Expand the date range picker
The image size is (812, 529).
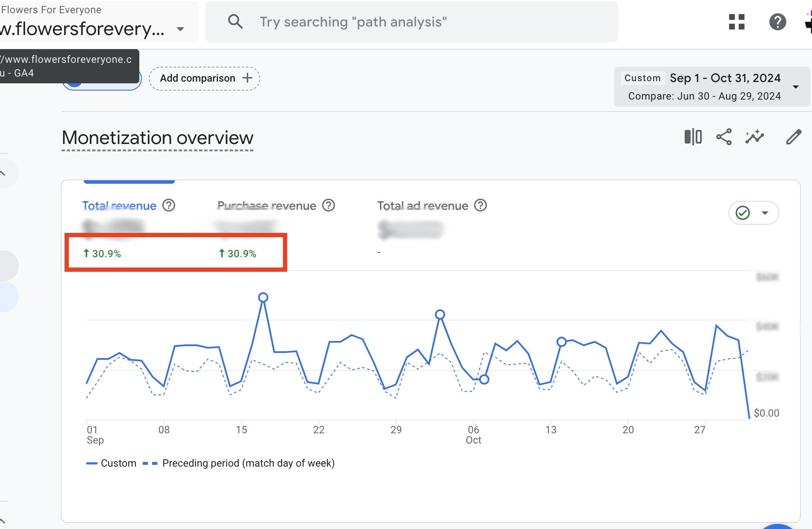tap(796, 87)
